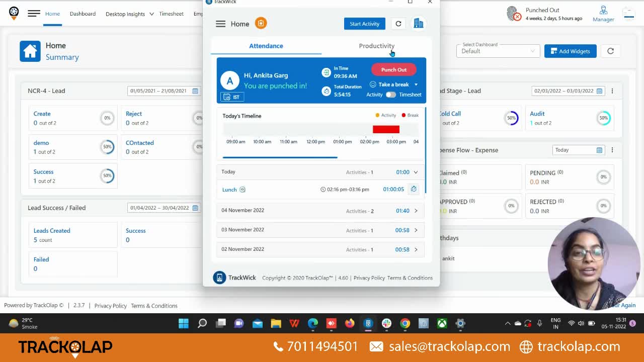Open the Manager profile icon
Image resolution: width=644 pixels, height=362 pixels.
pos(603,10)
